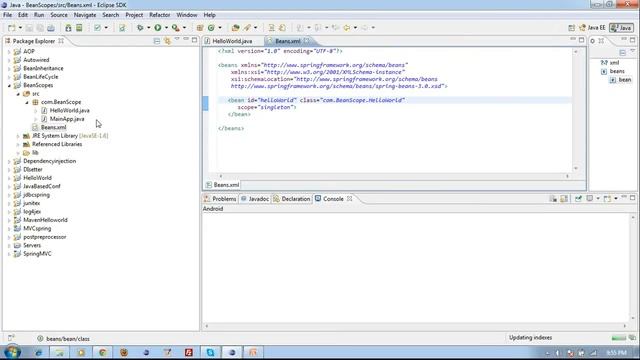Open the Refactor menu
This screenshot has width=640, height=360.
point(160,15)
